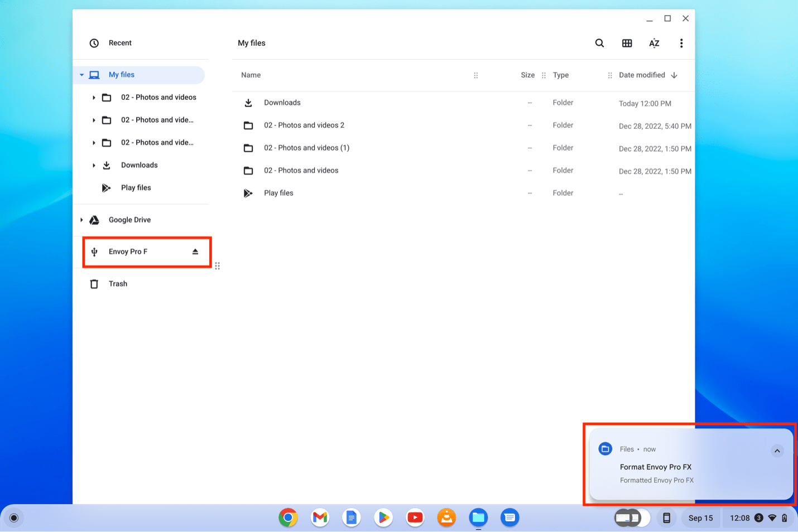
Task: Collapse the My files tree
Action: (81, 75)
